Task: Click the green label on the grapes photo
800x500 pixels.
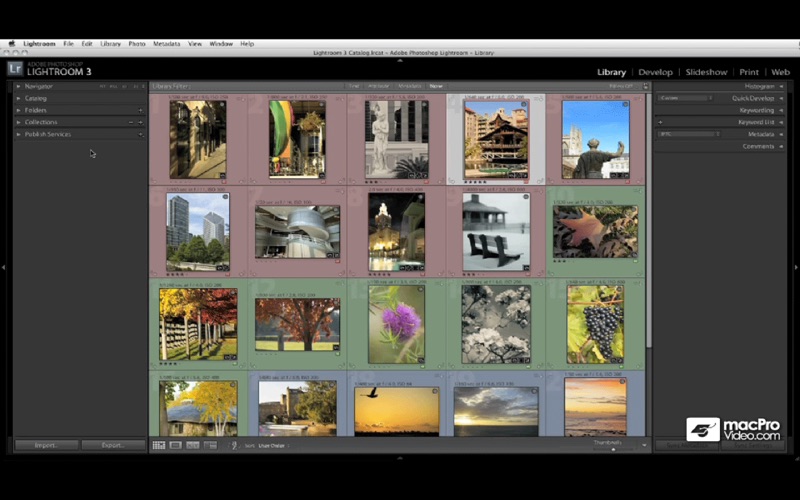Action: pos(621,366)
